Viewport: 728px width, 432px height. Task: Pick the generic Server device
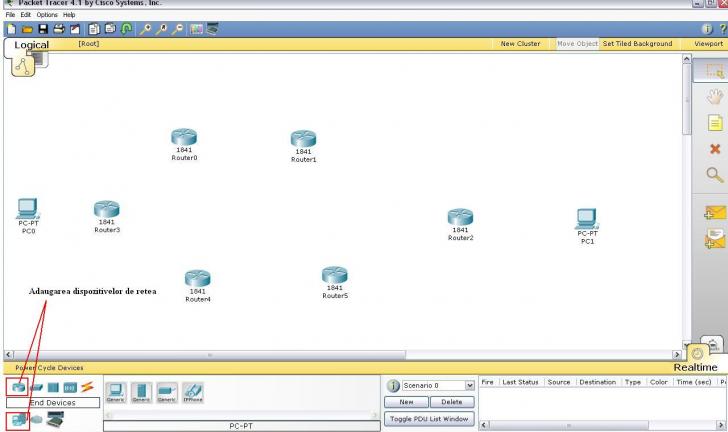tap(141, 393)
